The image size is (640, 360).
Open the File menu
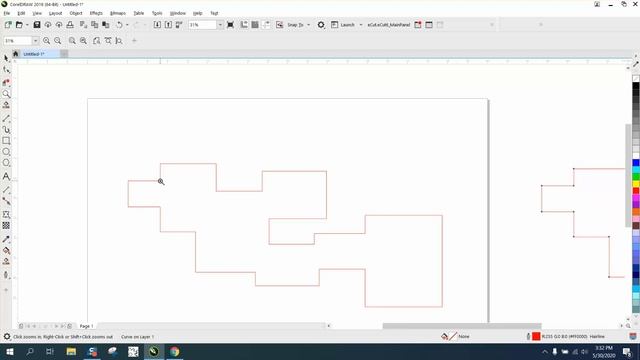click(x=7, y=13)
